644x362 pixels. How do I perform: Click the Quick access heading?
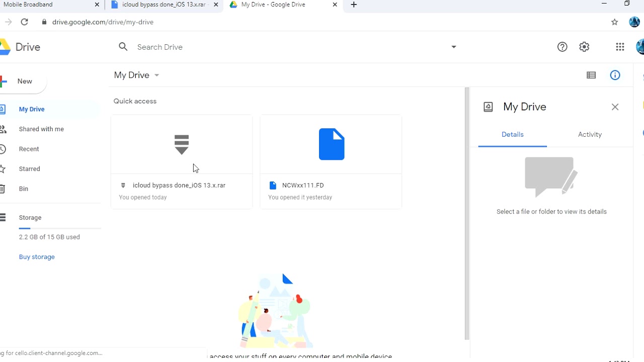135,101
